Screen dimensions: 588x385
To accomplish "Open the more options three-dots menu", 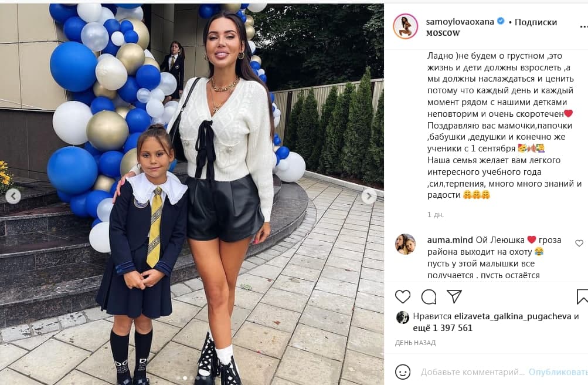I will point(584,26).
